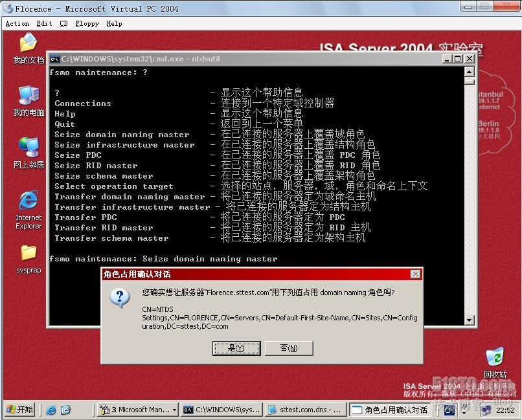The height and width of the screenshot is (420, 522).
Task: Click 'Transfer RID master' help line
Action: coord(212,227)
